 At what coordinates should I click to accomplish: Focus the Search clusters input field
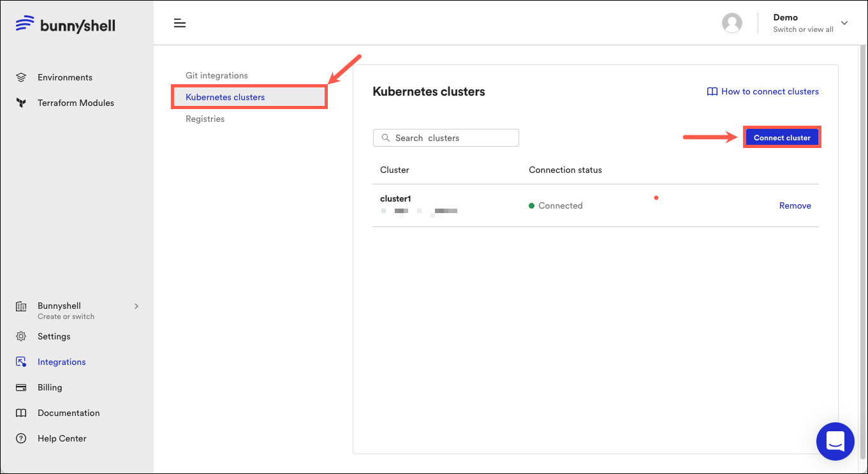point(446,138)
